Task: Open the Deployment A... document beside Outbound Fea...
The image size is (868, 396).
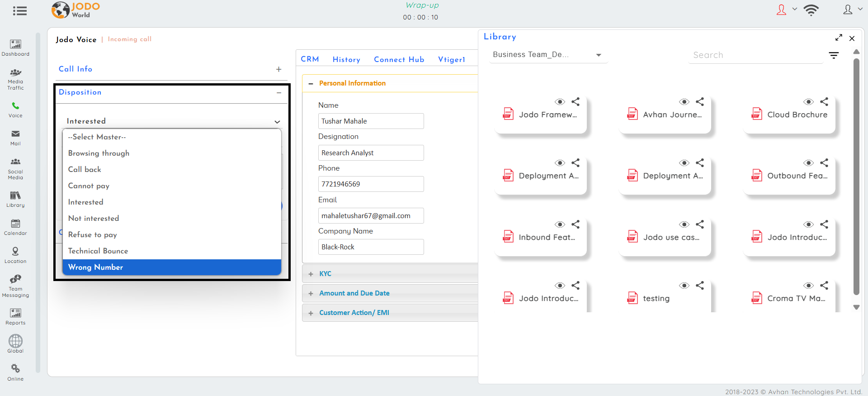Action: point(665,176)
